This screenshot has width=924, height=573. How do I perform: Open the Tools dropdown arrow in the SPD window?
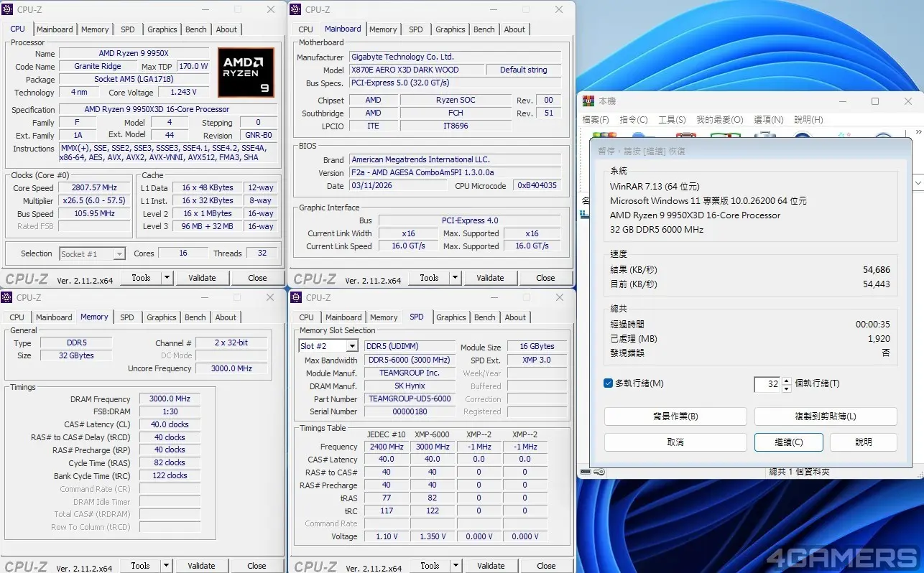[456, 566]
